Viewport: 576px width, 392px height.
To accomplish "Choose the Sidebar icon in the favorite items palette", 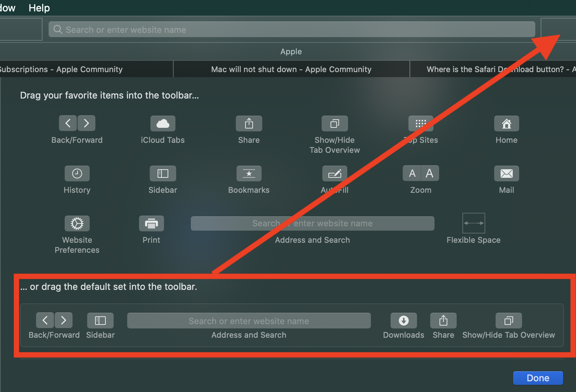I will (x=163, y=174).
